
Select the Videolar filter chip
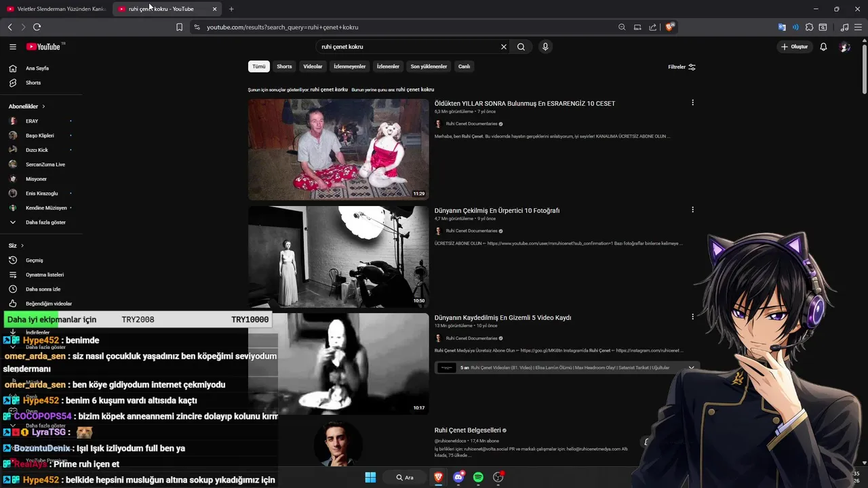[313, 66]
